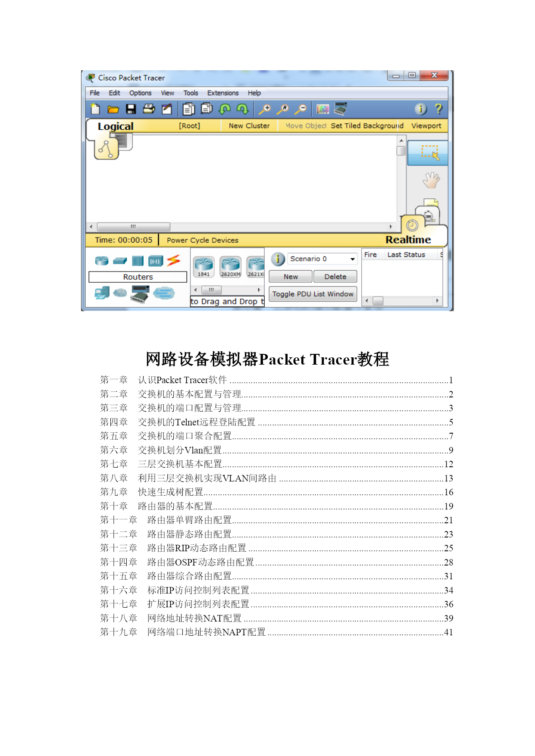Click the Zoom In magnifier icon
Viewport: 535px width, 756px height.
[264, 109]
